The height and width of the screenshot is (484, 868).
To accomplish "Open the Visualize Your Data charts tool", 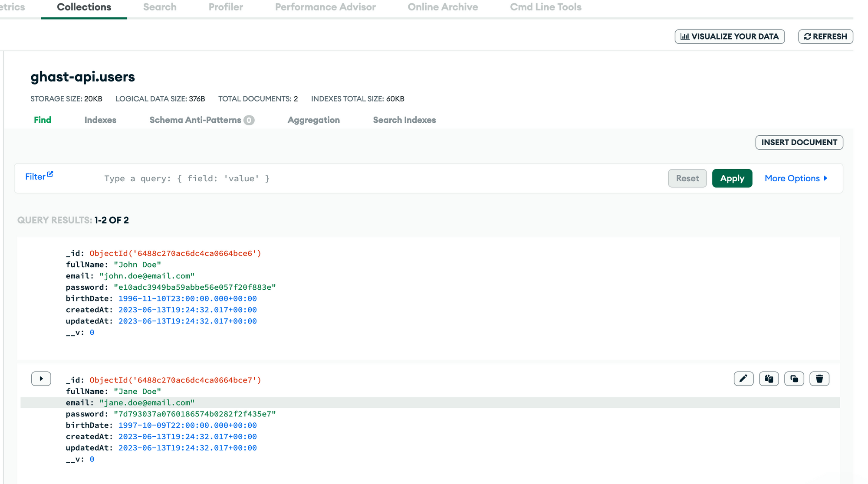I will point(730,36).
